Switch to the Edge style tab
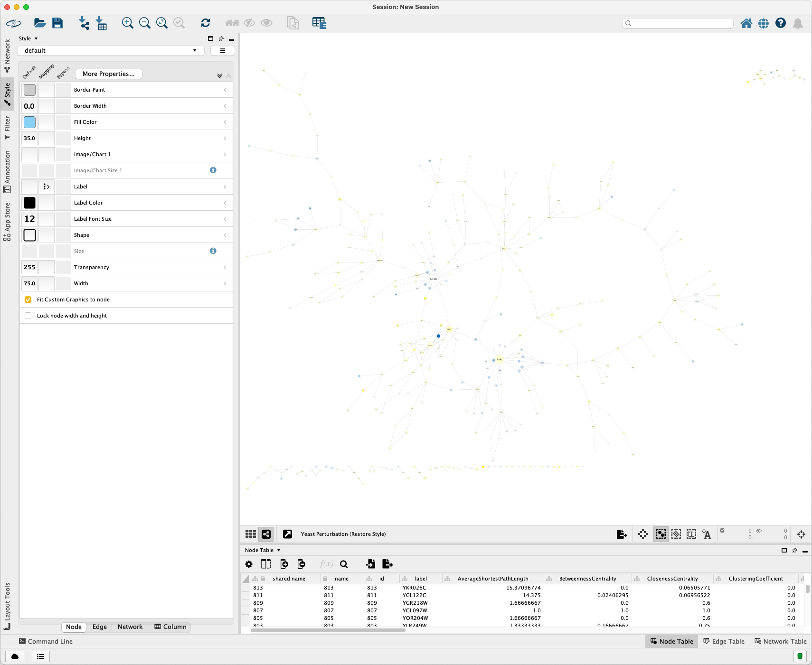Screen dimensions: 812x665 [99, 627]
